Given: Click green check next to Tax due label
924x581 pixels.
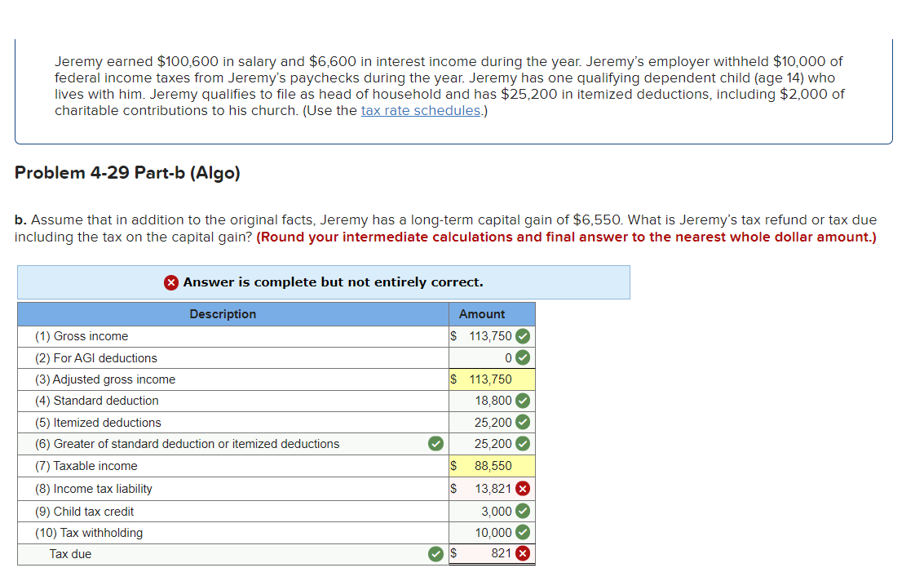Looking at the screenshot, I should tap(436, 554).
